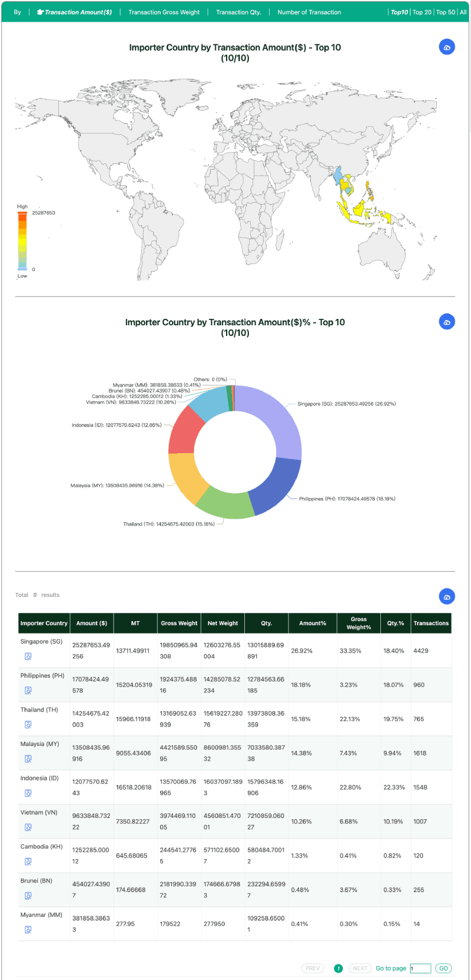Viewport: 471px width, 980px height.
Task: Click the cloud download icon above the table
Action: [x=447, y=597]
